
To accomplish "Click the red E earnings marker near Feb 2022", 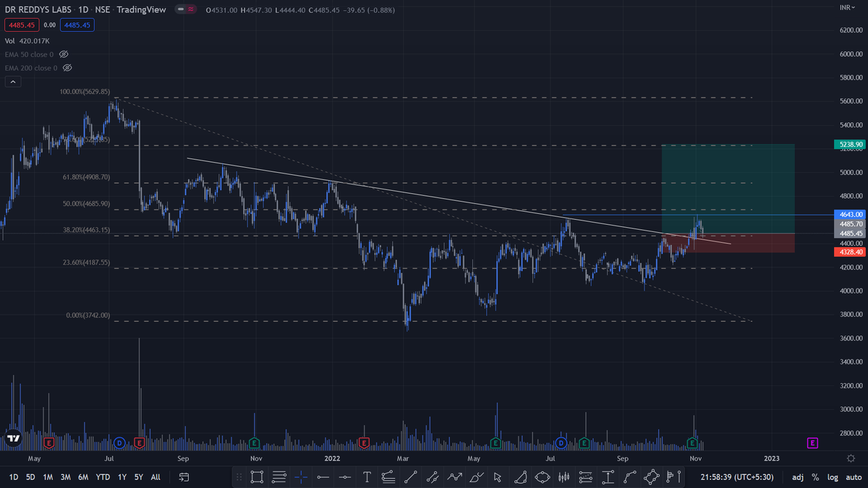I will point(364,442).
